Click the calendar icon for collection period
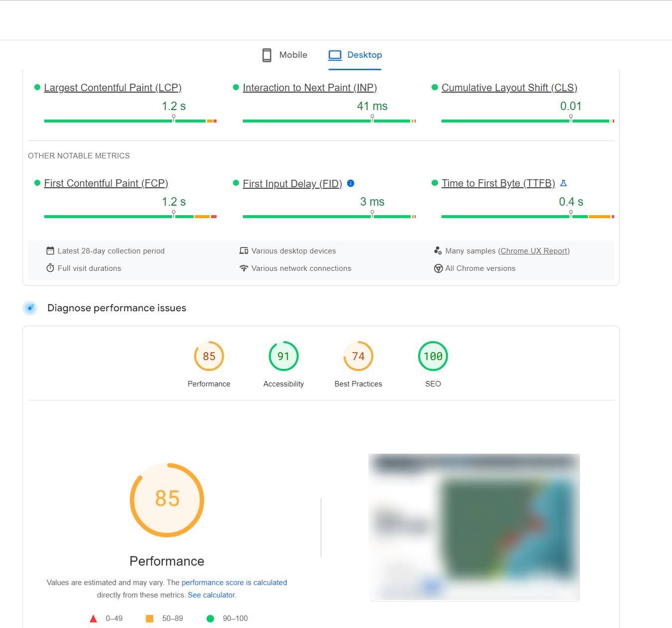The width and height of the screenshot is (672, 628). coord(50,251)
